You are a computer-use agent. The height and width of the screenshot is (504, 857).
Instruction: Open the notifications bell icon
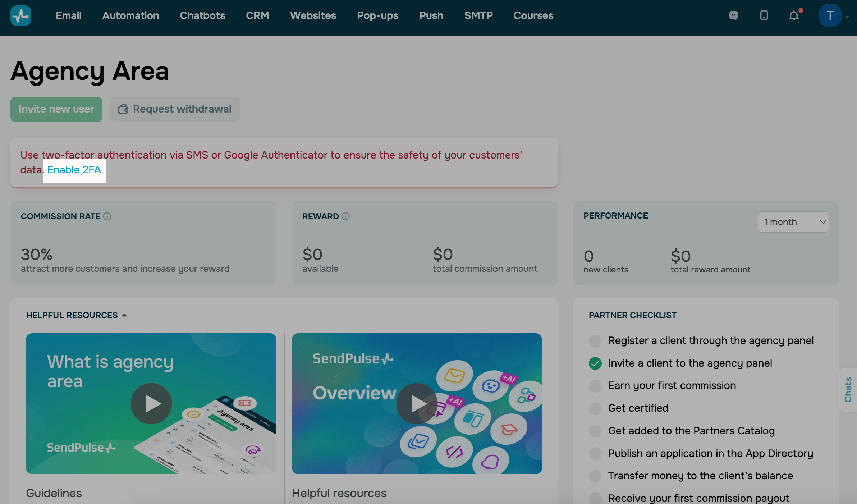point(794,16)
